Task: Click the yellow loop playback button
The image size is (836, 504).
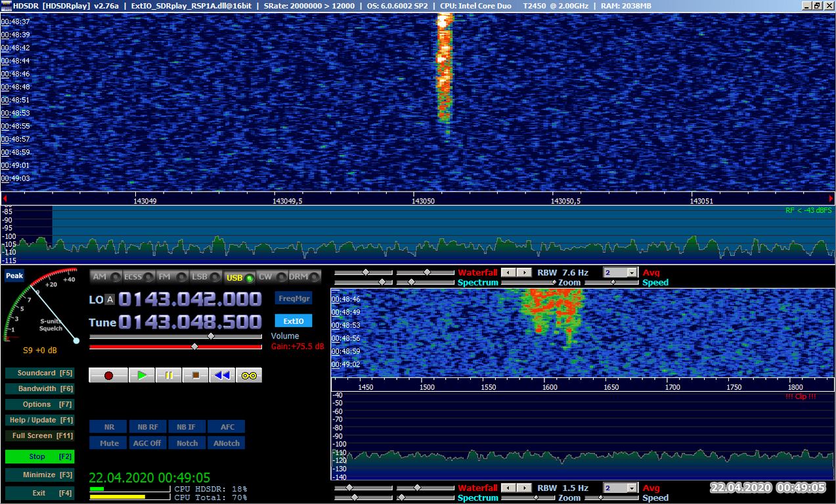Action: point(249,375)
